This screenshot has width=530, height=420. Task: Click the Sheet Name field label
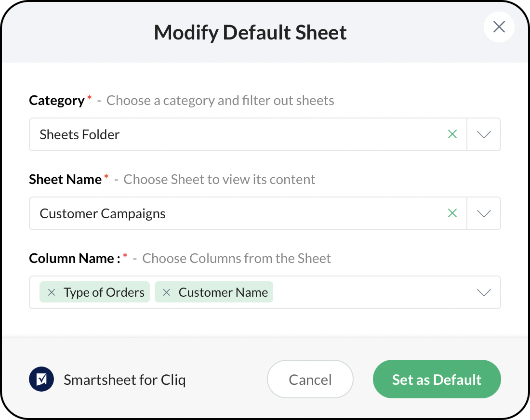click(x=65, y=179)
